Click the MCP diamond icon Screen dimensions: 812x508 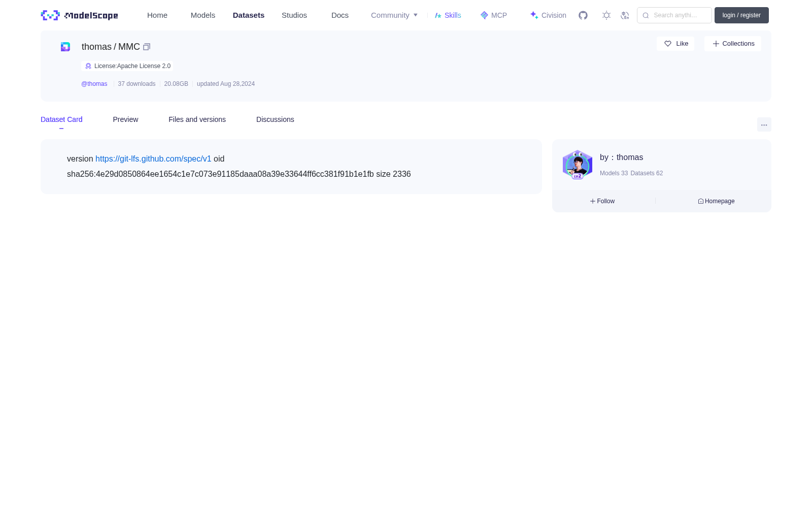[484, 15]
